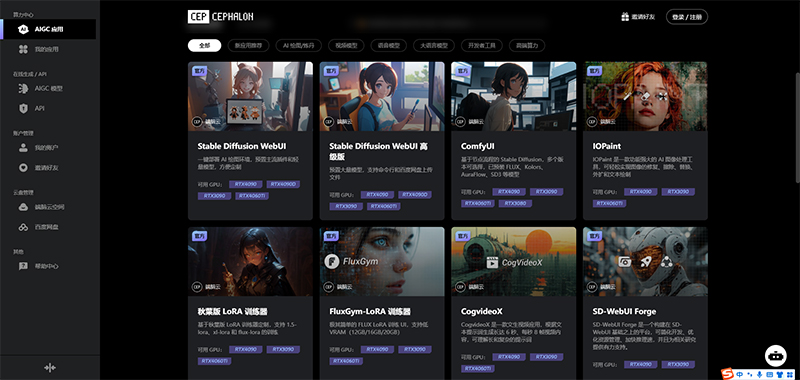
Task: Click the page vertical scrollbar thumb
Action: 797,127
